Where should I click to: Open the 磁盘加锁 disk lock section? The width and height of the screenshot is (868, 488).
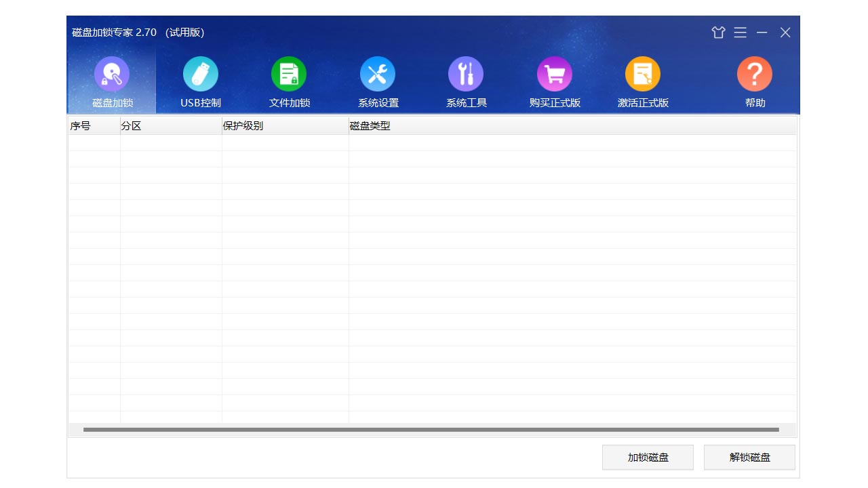(x=112, y=75)
